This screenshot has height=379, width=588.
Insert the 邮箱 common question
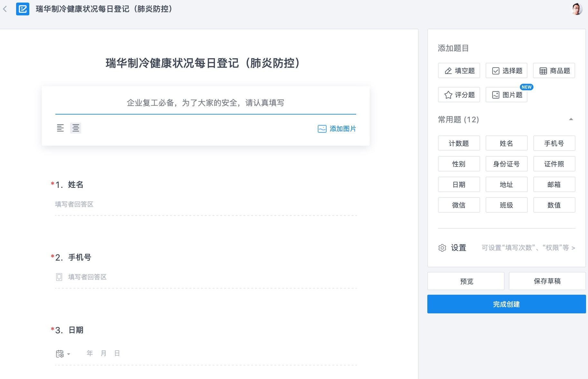(x=554, y=184)
